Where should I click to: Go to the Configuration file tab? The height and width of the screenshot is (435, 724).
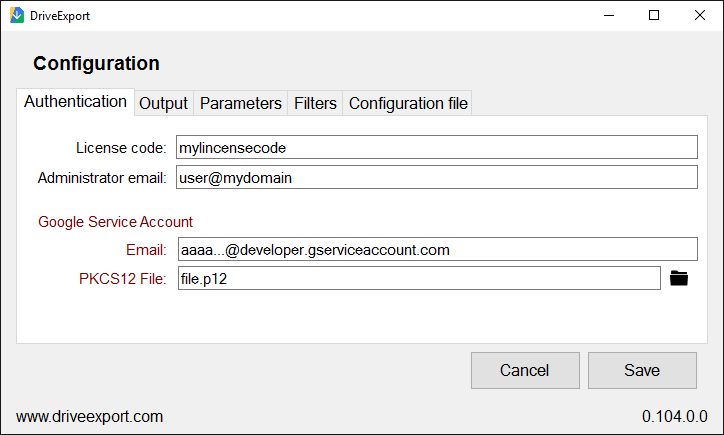tap(408, 103)
